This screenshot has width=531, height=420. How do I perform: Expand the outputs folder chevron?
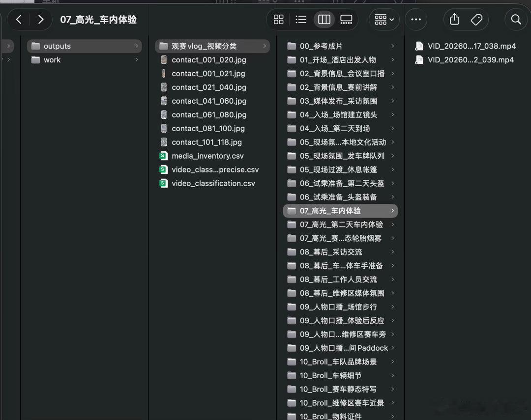[x=137, y=46]
